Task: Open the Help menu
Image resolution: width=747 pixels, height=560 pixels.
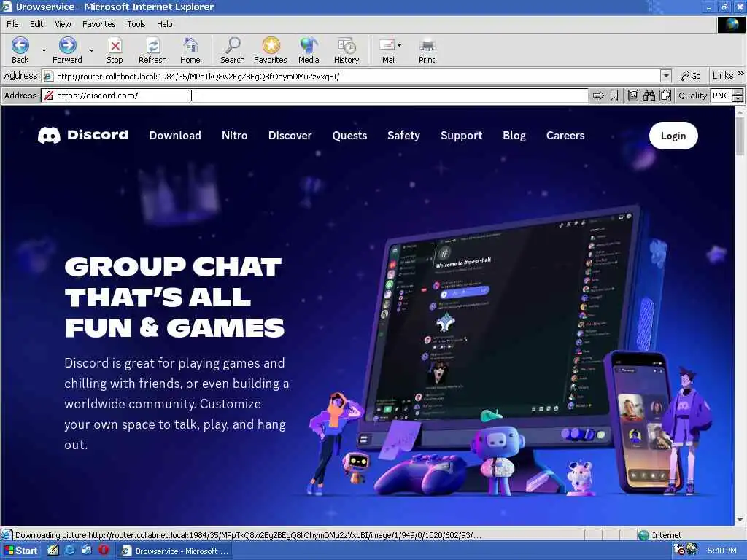Action: pyautogui.click(x=164, y=24)
